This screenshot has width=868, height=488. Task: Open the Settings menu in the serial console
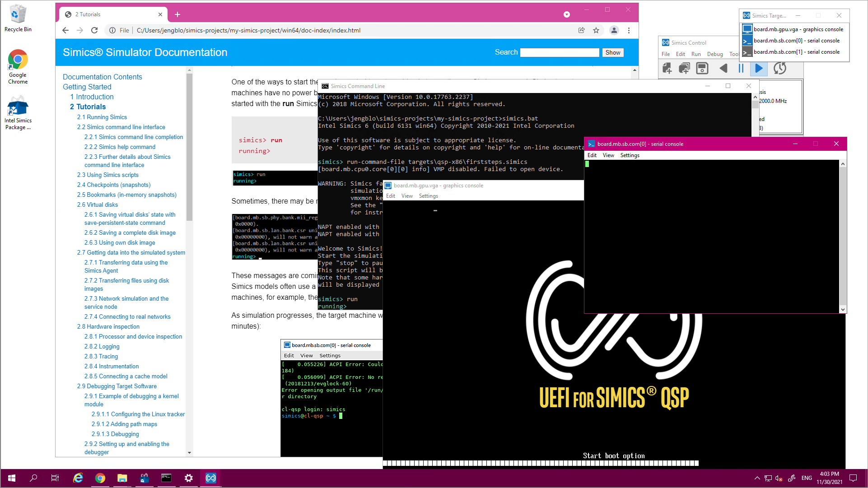click(630, 155)
